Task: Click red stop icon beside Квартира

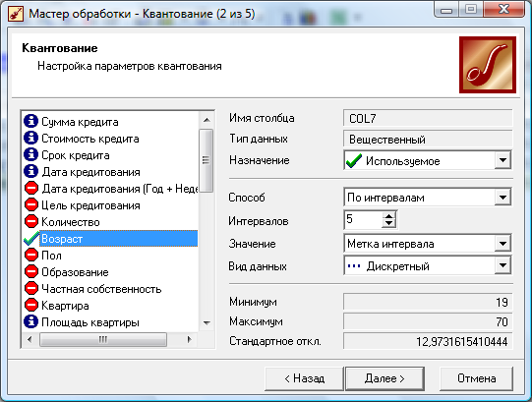Action: coord(31,305)
